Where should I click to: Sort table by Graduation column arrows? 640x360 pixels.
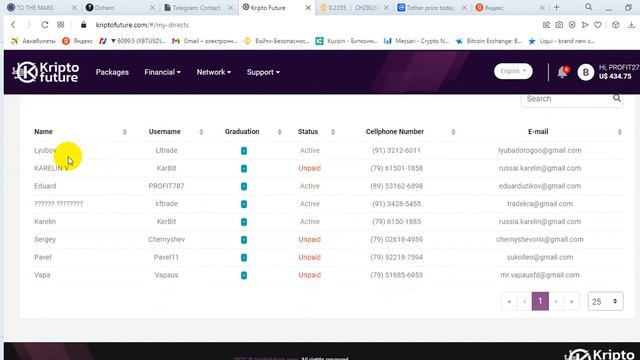tap(280, 132)
